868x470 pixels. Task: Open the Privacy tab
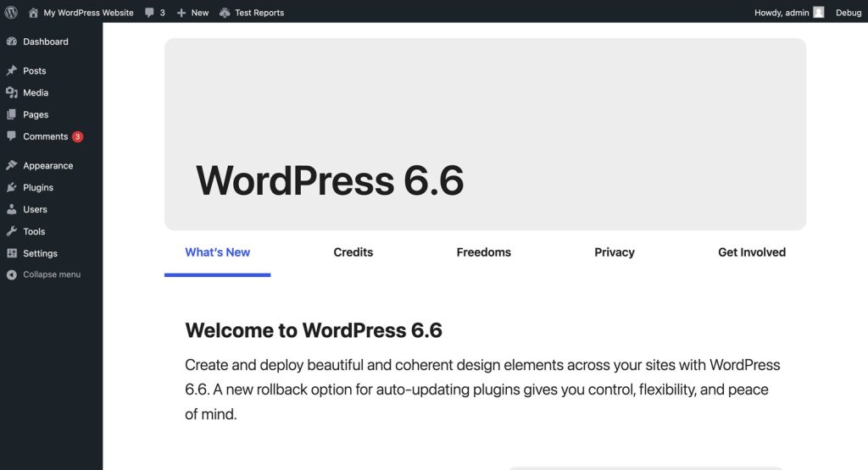[x=615, y=252]
